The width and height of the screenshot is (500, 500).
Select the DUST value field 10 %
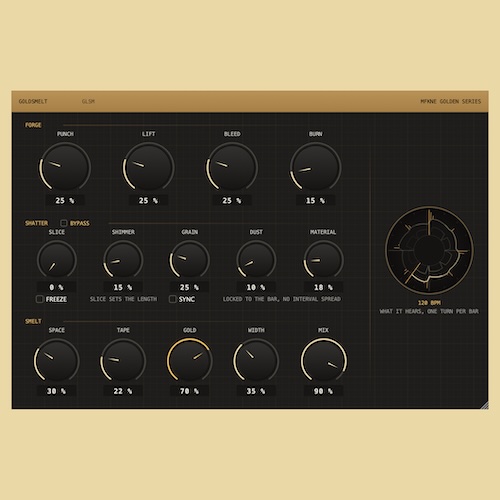pyautogui.click(x=256, y=287)
